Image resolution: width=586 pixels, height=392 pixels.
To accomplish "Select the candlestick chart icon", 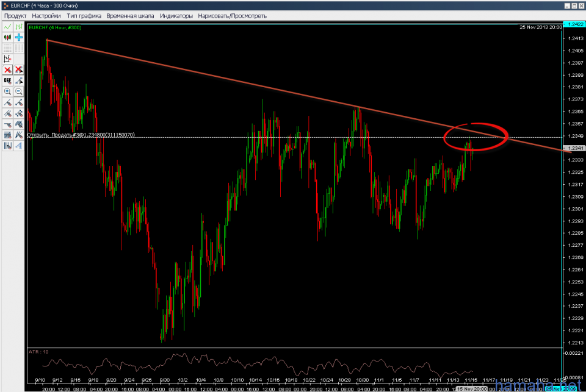I will (7, 37).
